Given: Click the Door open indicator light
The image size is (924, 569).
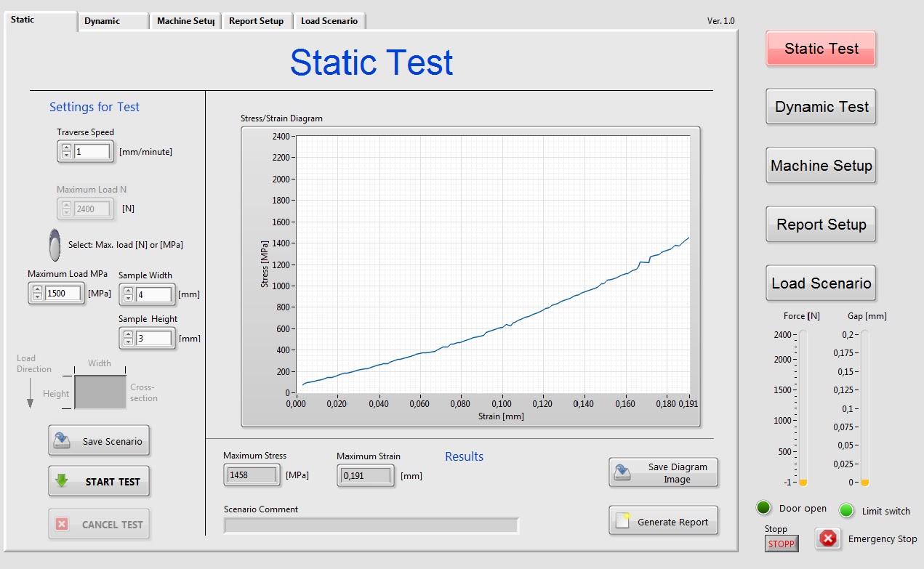Looking at the screenshot, I should (x=763, y=508).
